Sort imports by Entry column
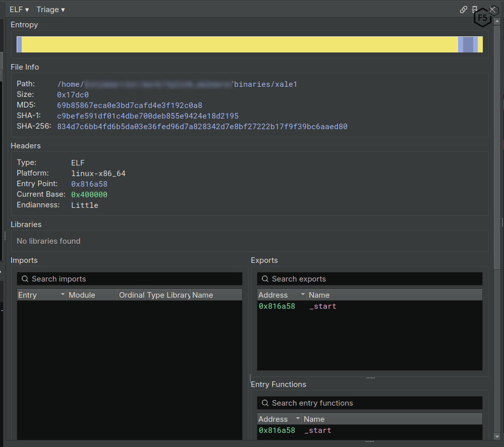The height and width of the screenshot is (447, 504). (x=41, y=295)
